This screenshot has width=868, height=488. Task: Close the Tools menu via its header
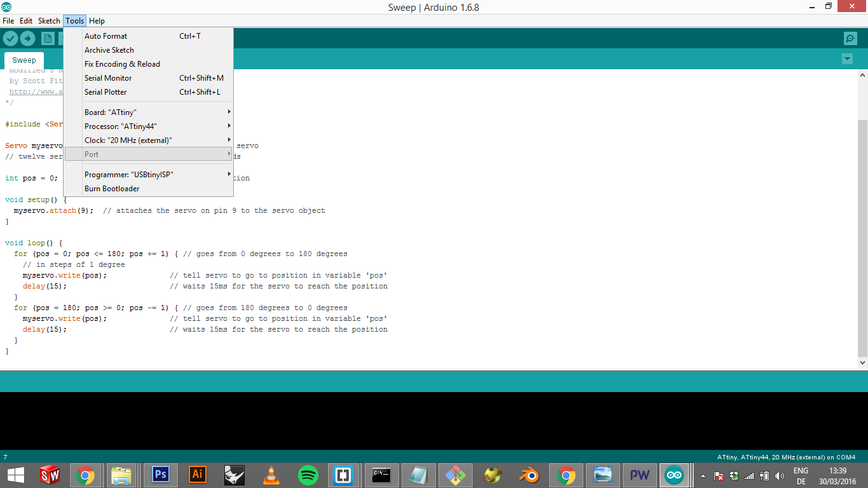coord(74,21)
